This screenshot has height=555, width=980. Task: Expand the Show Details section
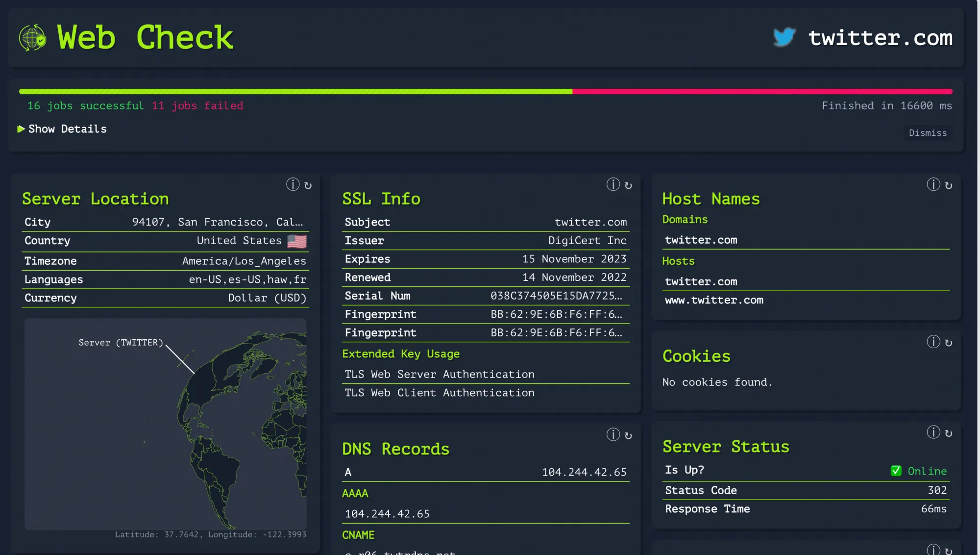pos(67,129)
